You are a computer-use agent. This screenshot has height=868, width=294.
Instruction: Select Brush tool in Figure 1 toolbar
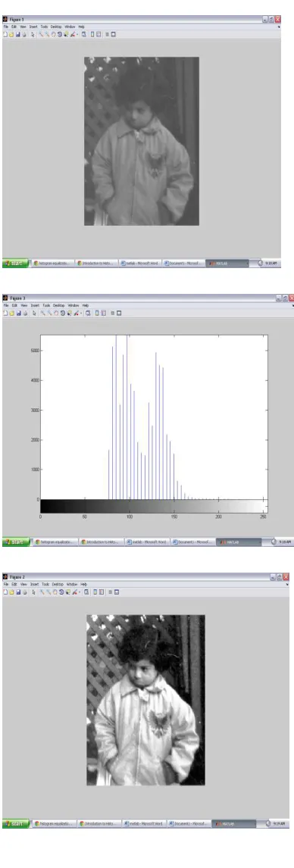click(x=73, y=34)
